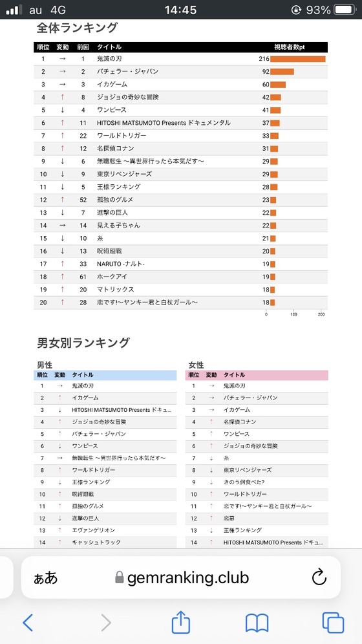Tap the Safari forward arrow
This screenshot has height=644, width=362.
106,623
